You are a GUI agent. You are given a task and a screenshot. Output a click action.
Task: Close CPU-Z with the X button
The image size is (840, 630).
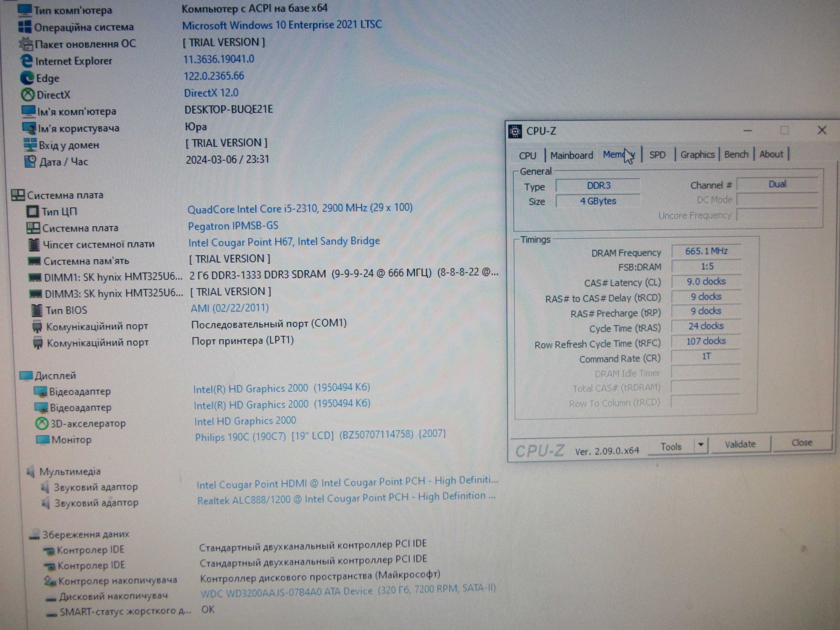[822, 130]
